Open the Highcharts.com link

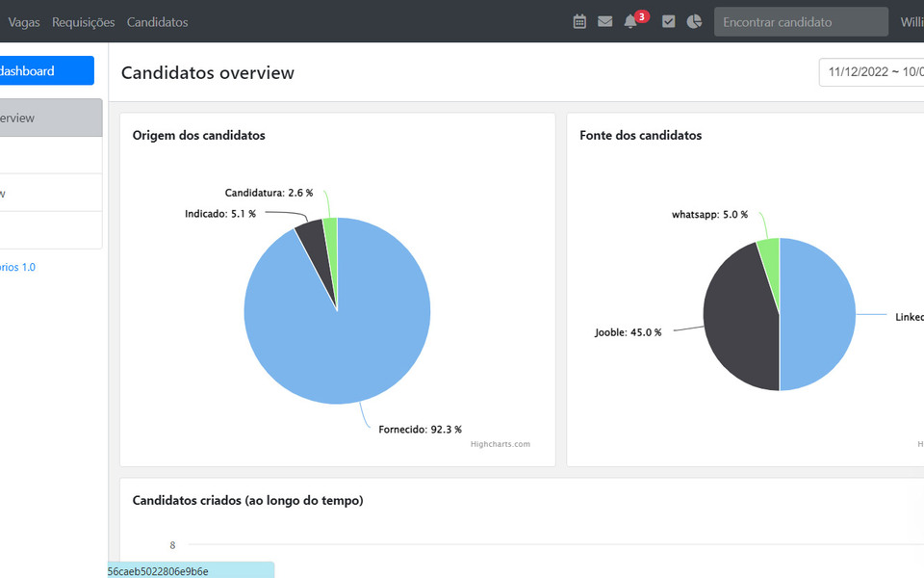(500, 444)
